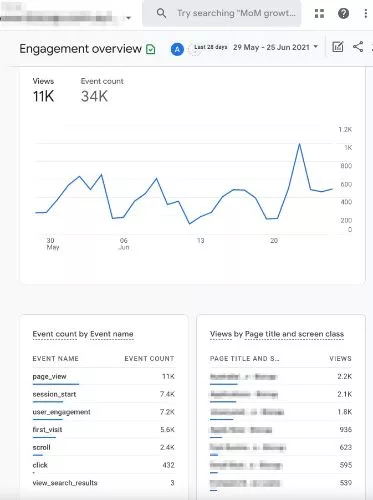Viewport: 373px width, 500px height.
Task: Open the help question mark icon
Action: click(x=343, y=13)
